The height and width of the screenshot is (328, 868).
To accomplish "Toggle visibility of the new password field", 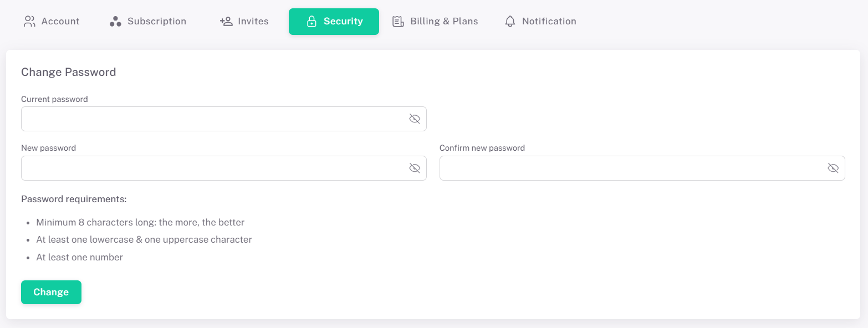I will pos(415,168).
